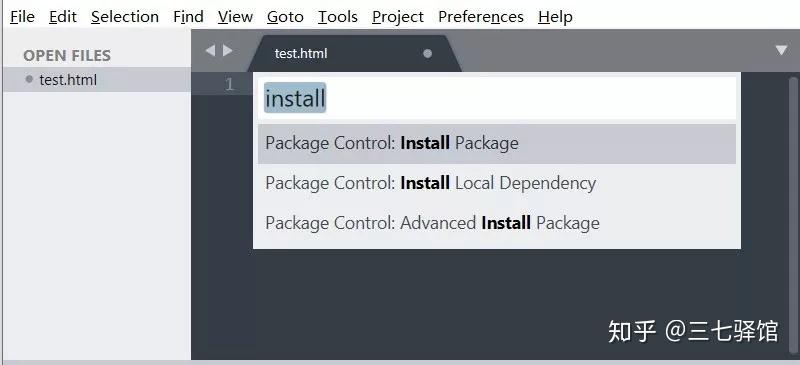Image resolution: width=800 pixels, height=365 pixels.
Task: Open the Selection menu
Action: coord(125,17)
